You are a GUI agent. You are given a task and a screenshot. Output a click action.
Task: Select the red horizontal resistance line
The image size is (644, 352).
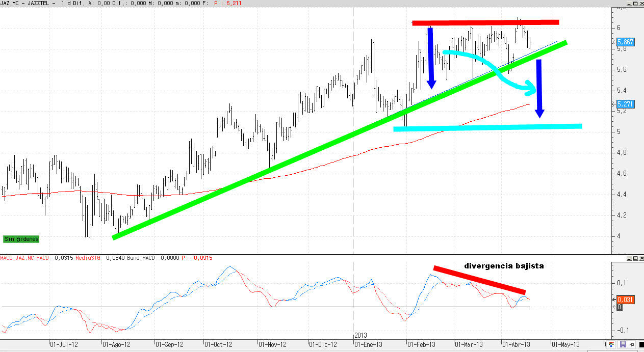tap(485, 22)
